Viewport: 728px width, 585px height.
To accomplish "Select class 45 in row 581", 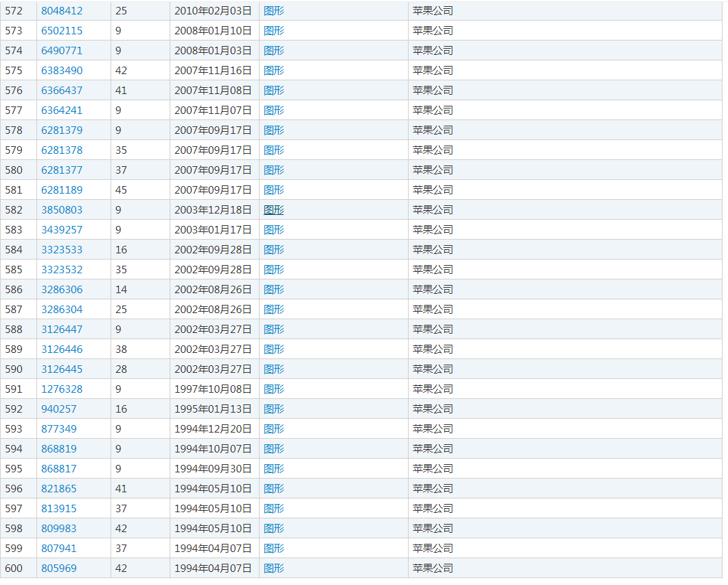I will pos(121,190).
